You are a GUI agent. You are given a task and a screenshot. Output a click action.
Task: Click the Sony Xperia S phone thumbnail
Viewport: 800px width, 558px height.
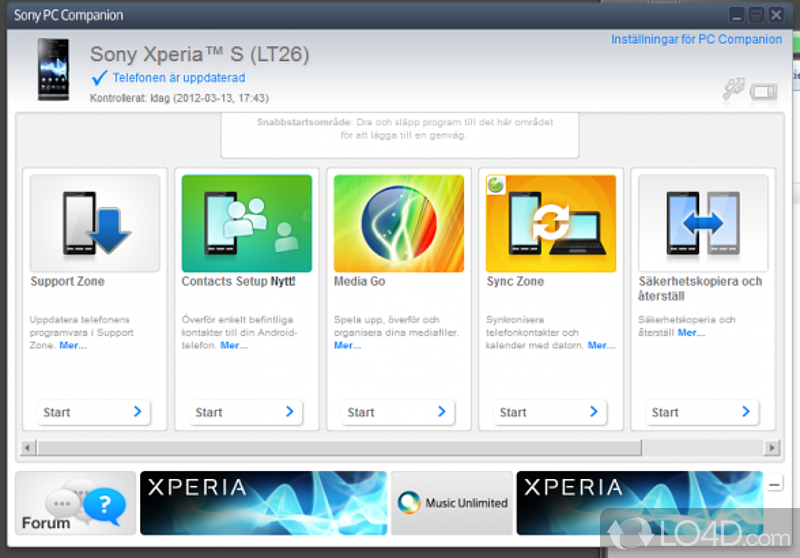pyautogui.click(x=53, y=70)
